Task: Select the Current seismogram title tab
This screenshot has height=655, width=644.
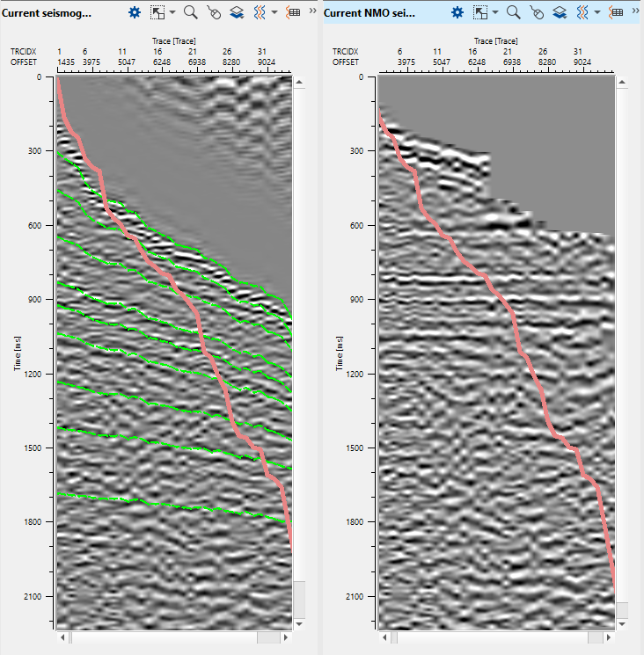Action: pos(59,12)
